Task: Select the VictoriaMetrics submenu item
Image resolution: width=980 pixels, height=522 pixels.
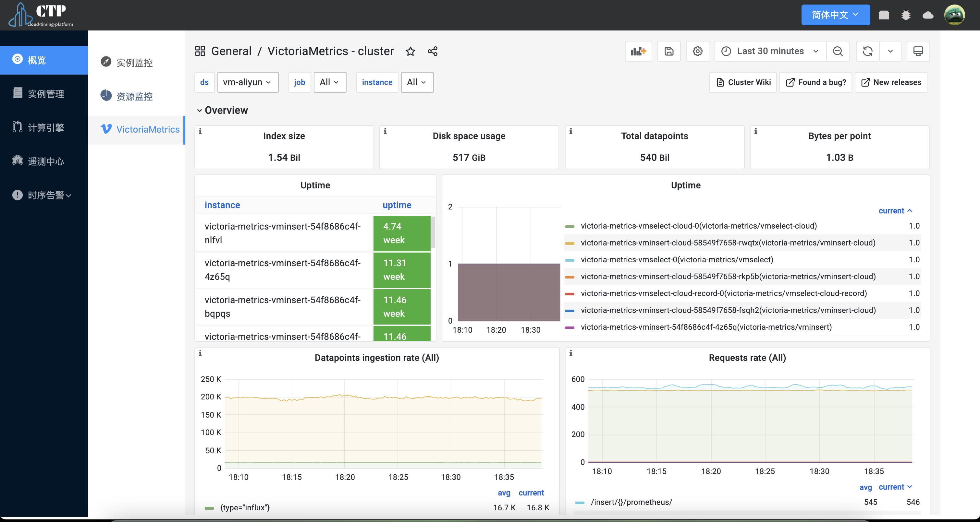Action: (137, 130)
